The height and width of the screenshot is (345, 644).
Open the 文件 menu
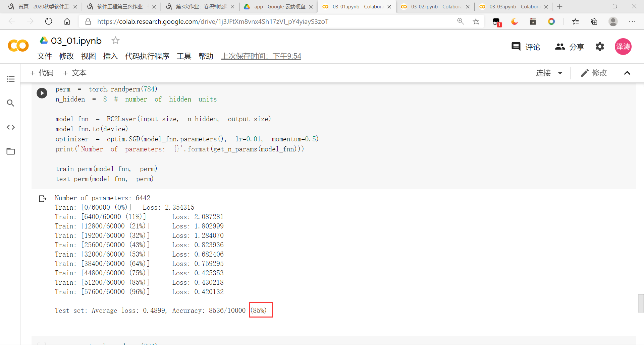(45, 56)
